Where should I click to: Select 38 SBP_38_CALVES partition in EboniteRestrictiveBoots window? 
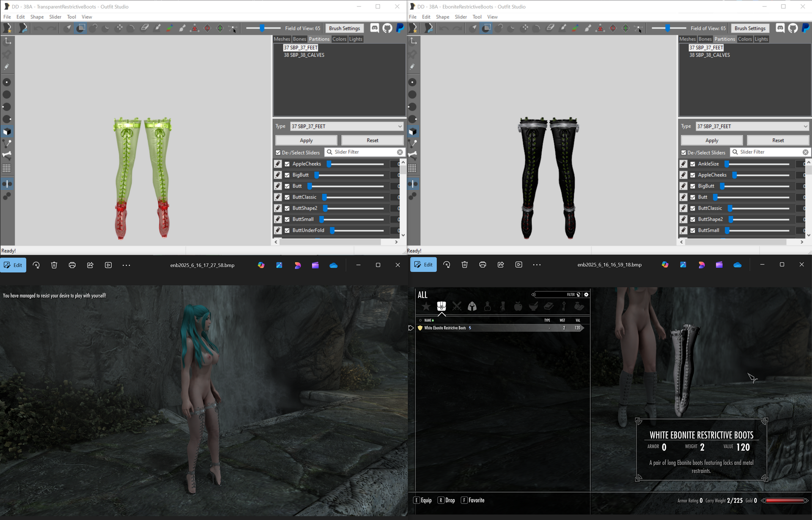coord(709,55)
